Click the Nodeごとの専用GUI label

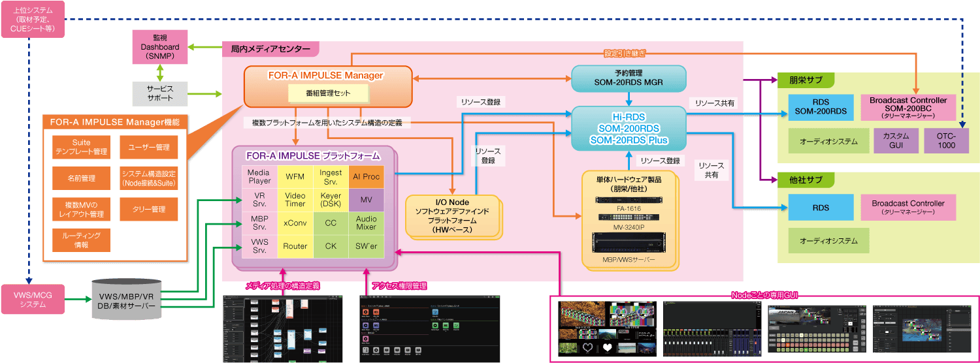pyautogui.click(x=764, y=295)
